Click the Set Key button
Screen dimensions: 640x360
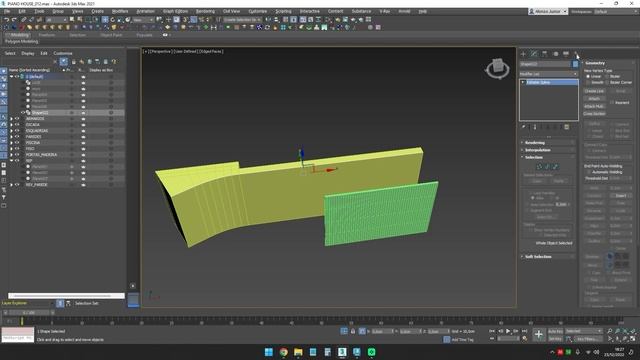[x=555, y=339]
